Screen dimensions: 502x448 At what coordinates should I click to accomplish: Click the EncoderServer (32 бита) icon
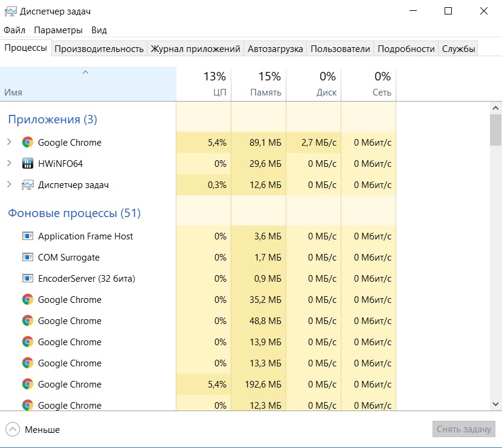tap(27, 279)
